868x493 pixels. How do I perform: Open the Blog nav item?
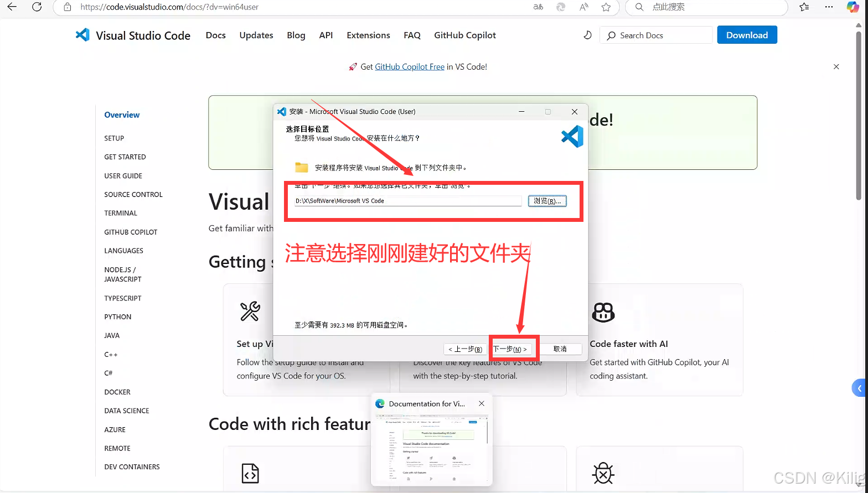(296, 35)
